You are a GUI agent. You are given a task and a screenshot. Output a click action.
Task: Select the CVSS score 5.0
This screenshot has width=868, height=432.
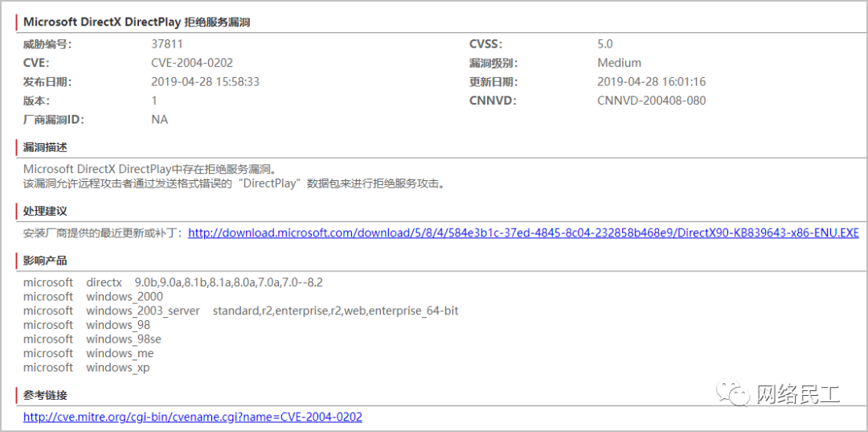coord(605,44)
